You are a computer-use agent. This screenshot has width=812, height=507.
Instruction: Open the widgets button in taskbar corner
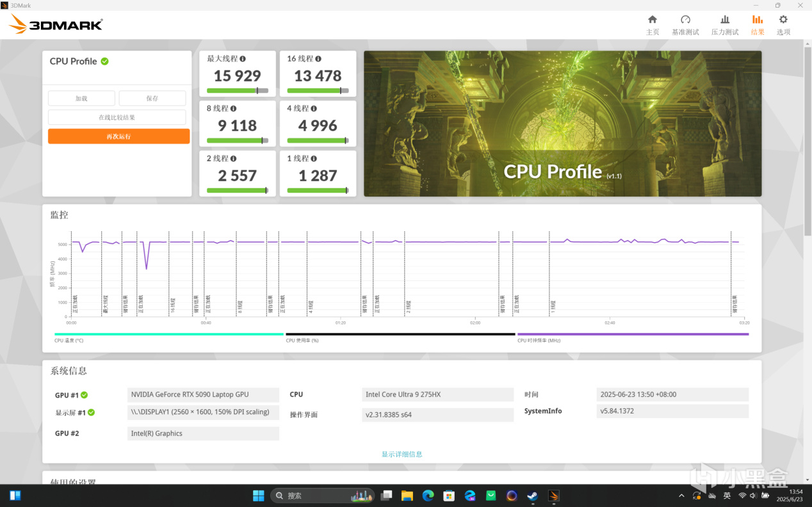pos(15,495)
